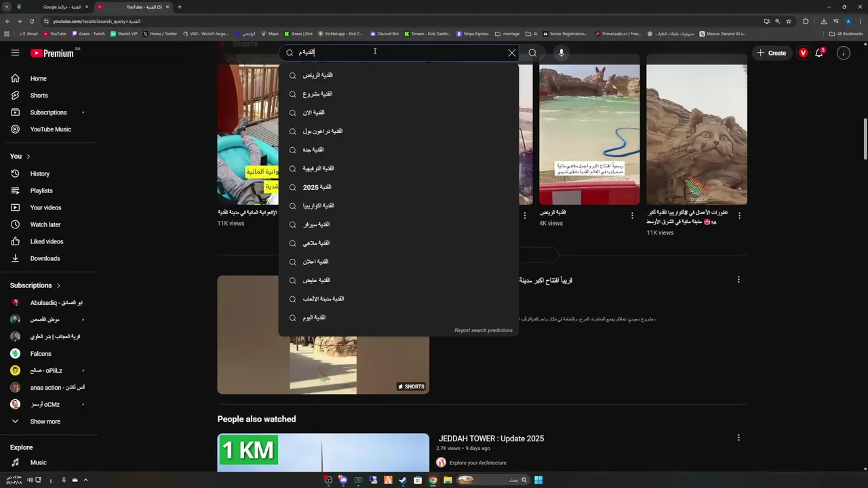The height and width of the screenshot is (488, 868).
Task: Open options for sand cat Short
Action: [739, 216]
